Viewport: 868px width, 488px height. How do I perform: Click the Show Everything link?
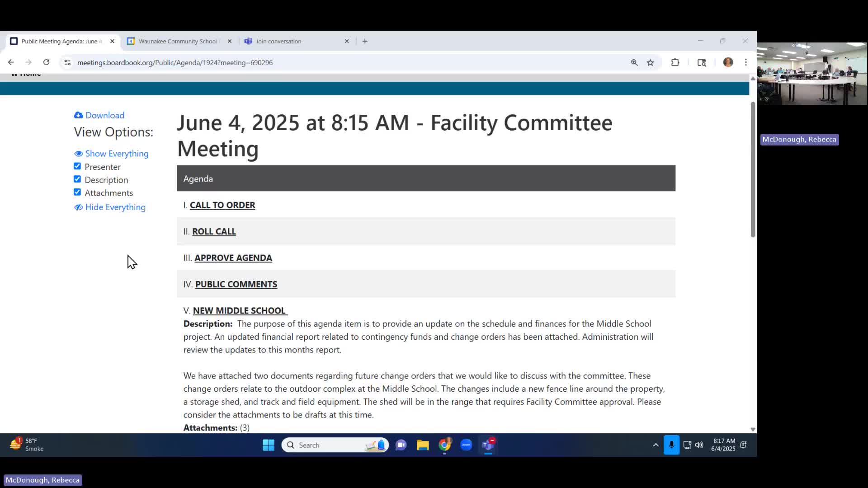pyautogui.click(x=116, y=154)
